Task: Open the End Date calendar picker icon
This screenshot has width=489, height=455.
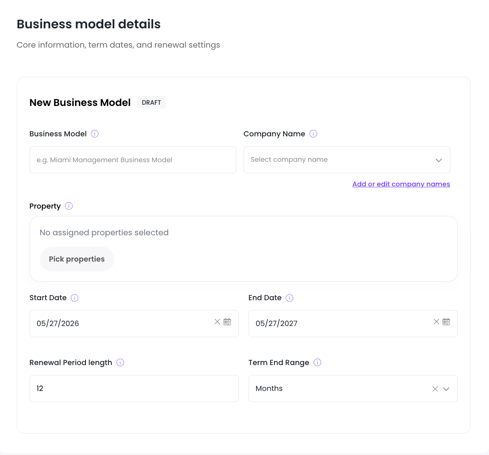Action: pyautogui.click(x=446, y=322)
